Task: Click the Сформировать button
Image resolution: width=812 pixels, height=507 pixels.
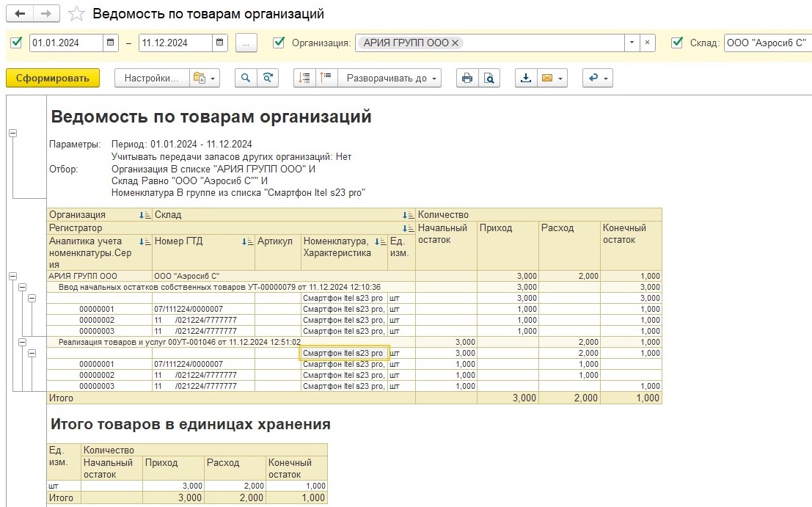Action: (52, 79)
